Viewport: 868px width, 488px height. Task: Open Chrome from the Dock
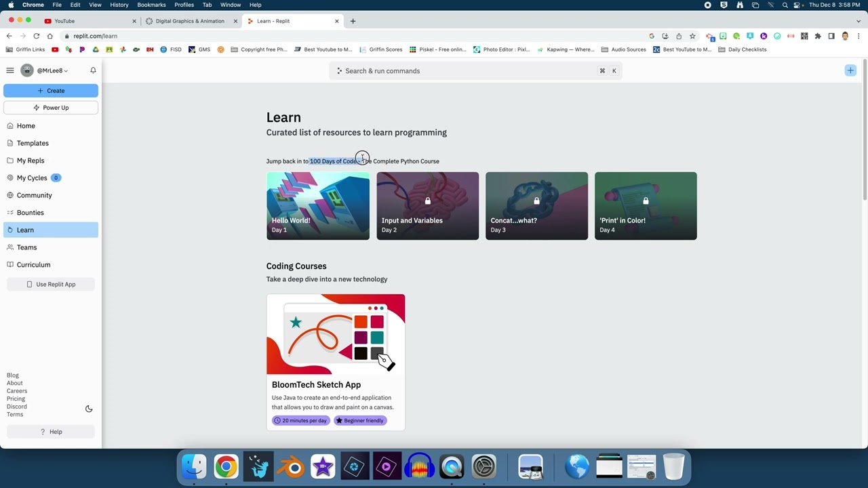pos(226,467)
